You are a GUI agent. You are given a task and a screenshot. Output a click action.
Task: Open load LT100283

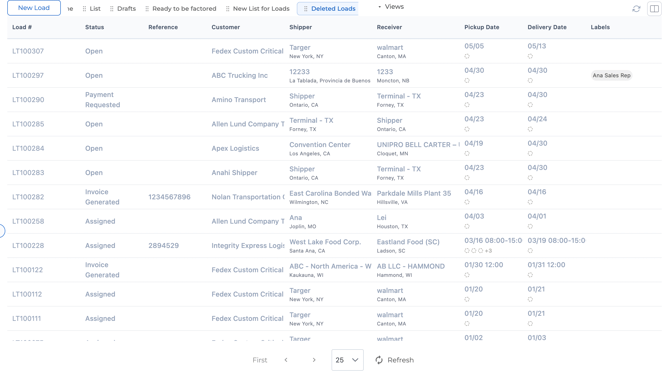[28, 173]
